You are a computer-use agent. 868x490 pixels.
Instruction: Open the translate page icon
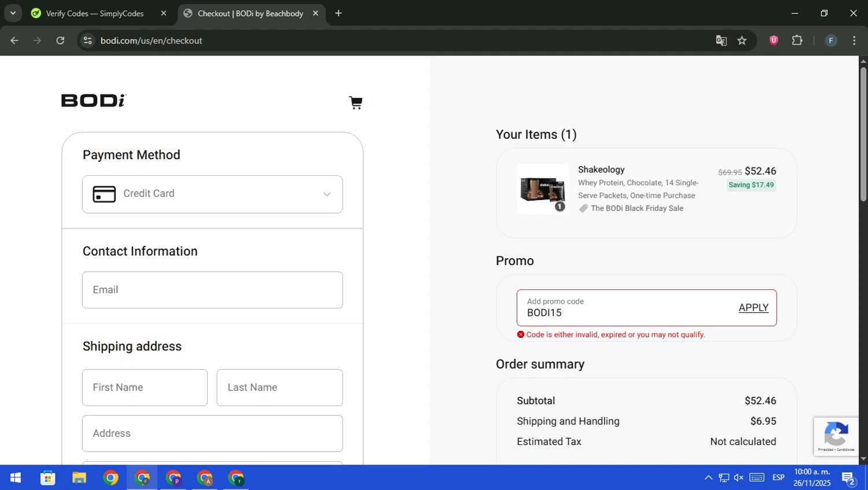click(x=721, y=40)
